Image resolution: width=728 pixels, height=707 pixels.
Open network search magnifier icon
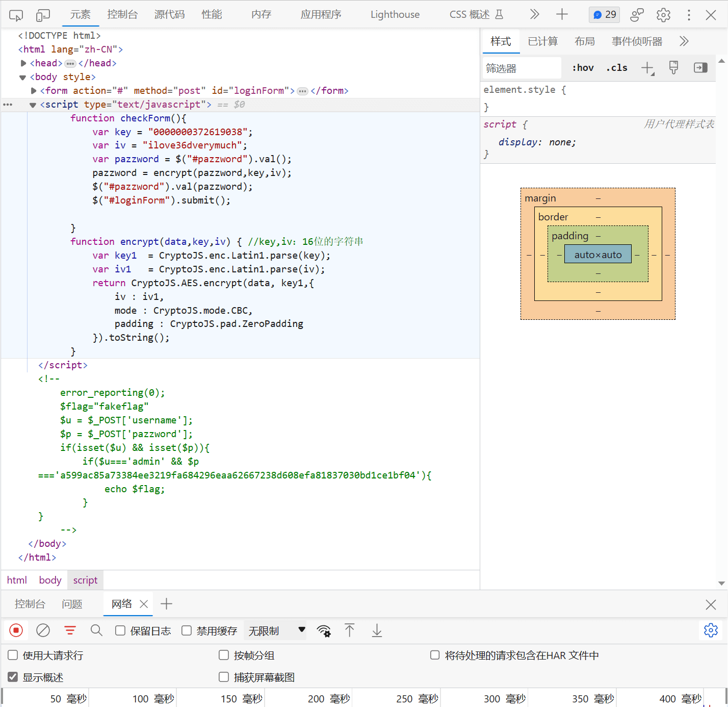click(x=96, y=630)
